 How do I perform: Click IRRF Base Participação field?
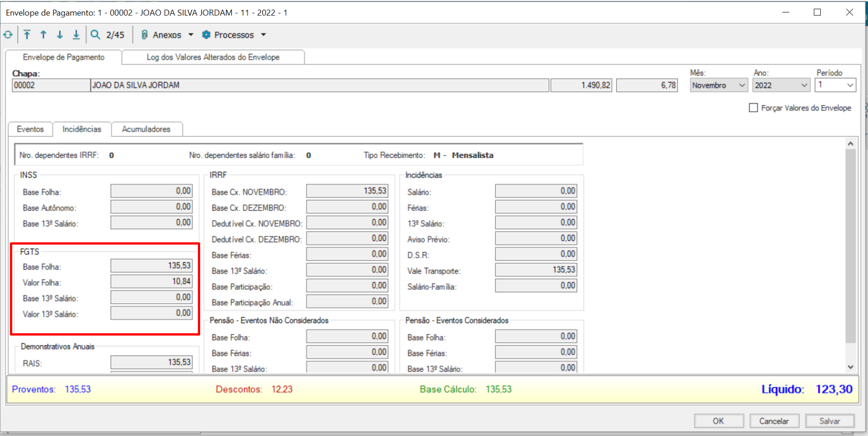click(x=347, y=286)
